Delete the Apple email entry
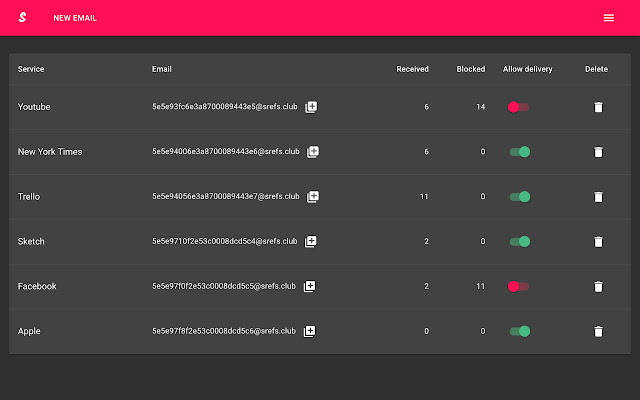Screen dimensions: 640x400 598,331
